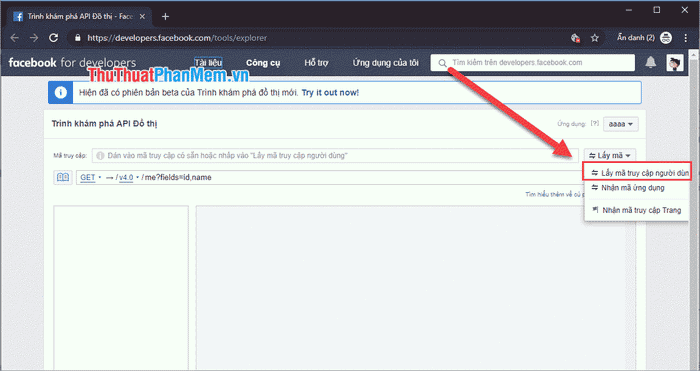Click the facebook for developers logo
The height and width of the screenshot is (371, 700).
tap(72, 63)
